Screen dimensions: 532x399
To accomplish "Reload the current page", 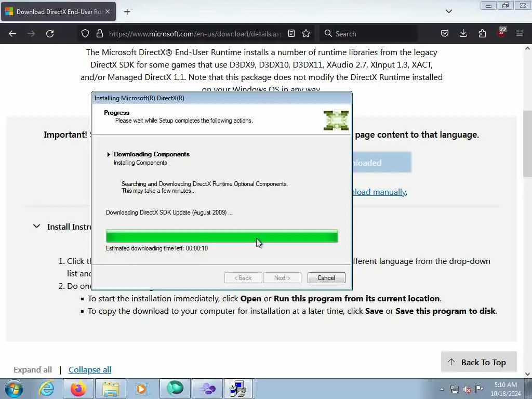I will [50, 34].
